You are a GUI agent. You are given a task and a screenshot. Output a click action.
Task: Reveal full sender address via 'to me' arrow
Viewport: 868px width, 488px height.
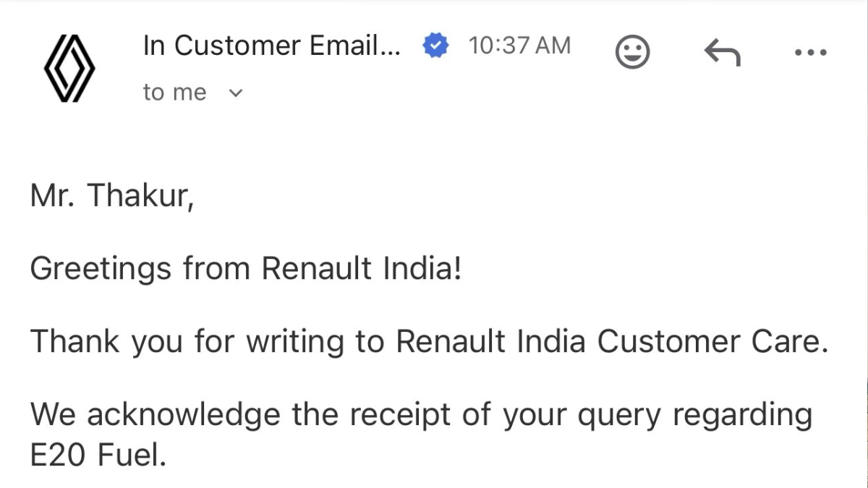[236, 93]
